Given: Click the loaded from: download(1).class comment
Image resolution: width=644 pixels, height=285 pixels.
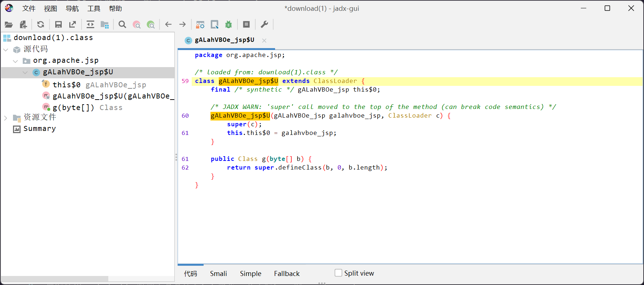Looking at the screenshot, I should click(x=266, y=73).
